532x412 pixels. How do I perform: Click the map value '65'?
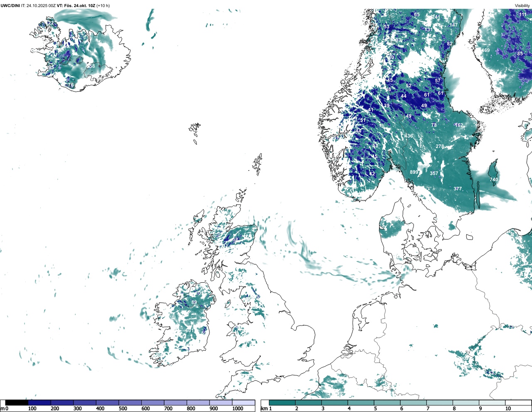click(417, 15)
